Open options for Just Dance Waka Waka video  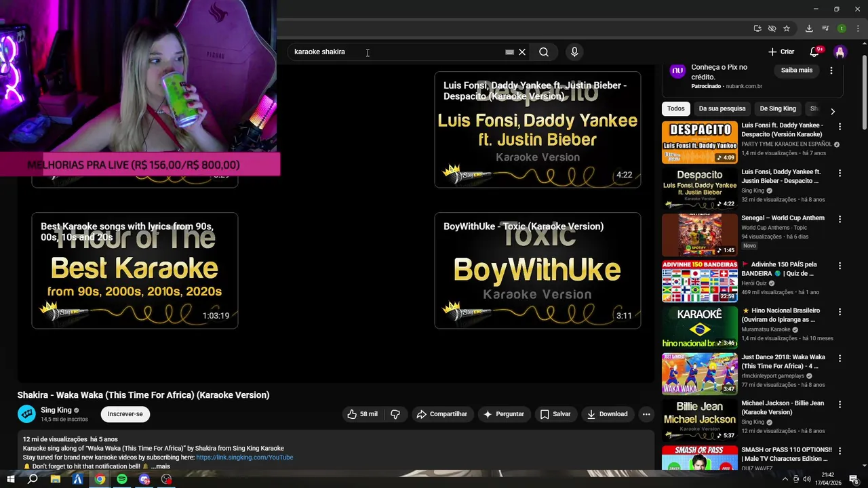coord(840,358)
